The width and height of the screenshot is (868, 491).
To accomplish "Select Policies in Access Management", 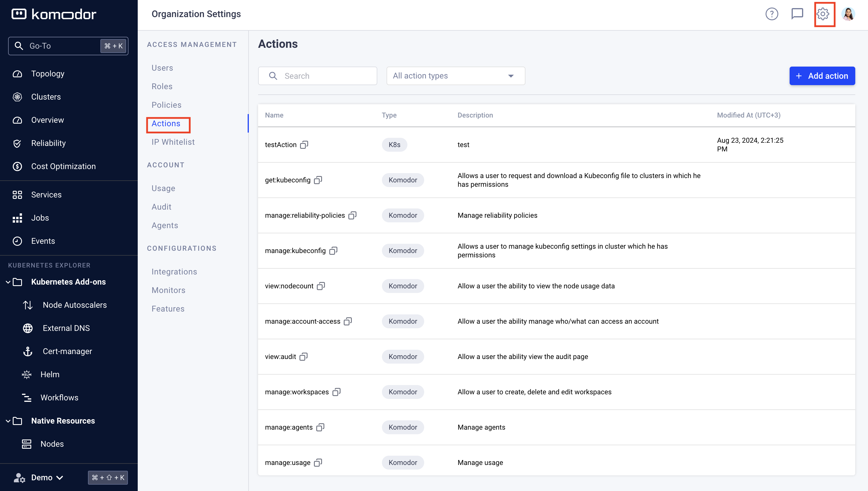I will 166,105.
